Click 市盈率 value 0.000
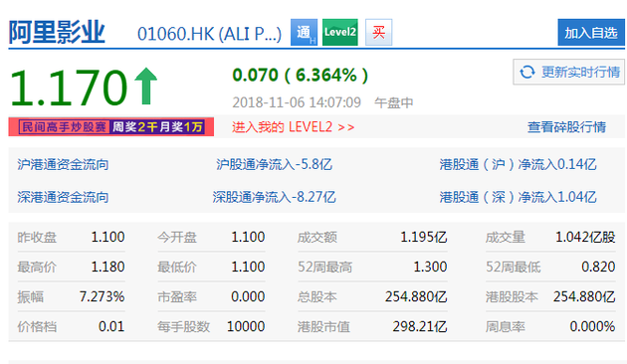The height and width of the screenshot is (364, 627). pyautogui.click(x=248, y=297)
